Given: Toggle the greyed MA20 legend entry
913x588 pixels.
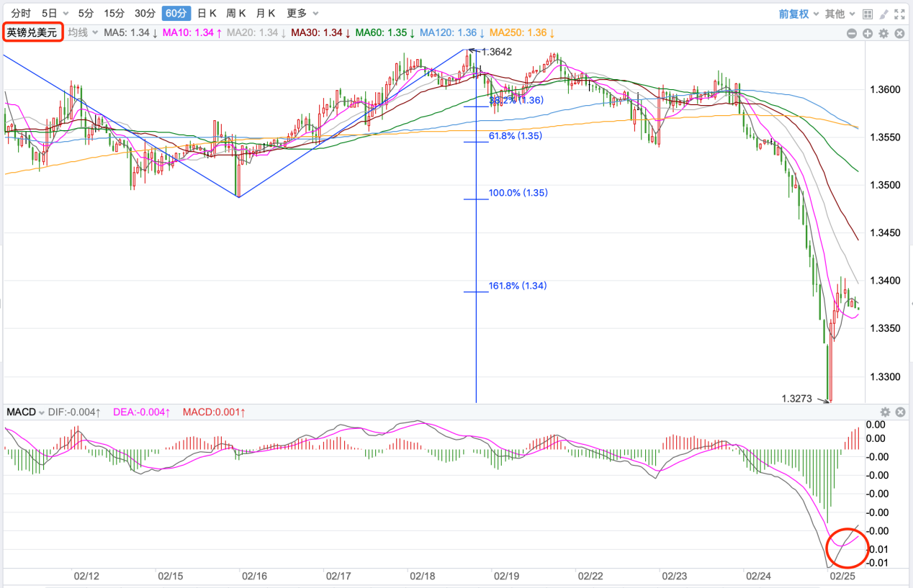Looking at the screenshot, I should (257, 32).
